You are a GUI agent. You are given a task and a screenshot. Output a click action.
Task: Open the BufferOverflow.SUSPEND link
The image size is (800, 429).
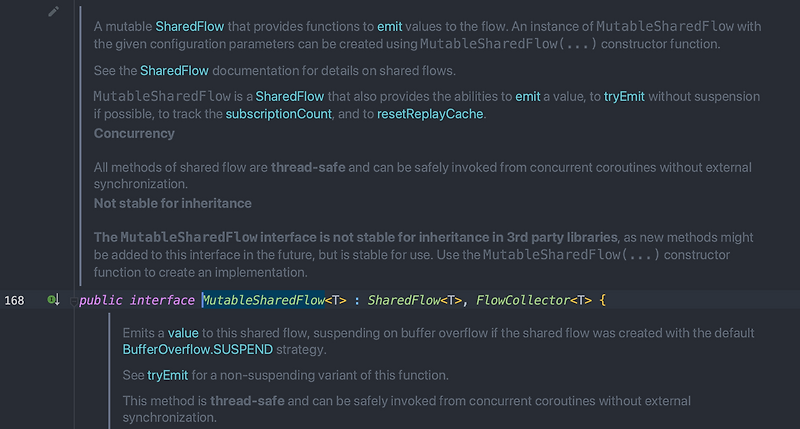[197, 349]
